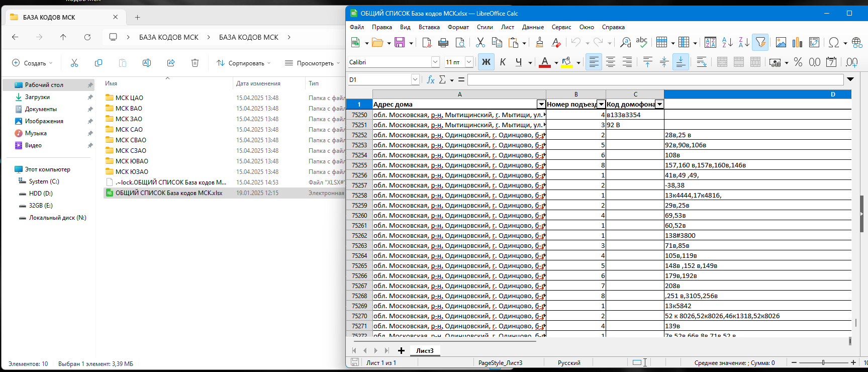Toggle Center Horizontally alignment in Calc
This screenshot has height=372, width=868.
tap(611, 62)
